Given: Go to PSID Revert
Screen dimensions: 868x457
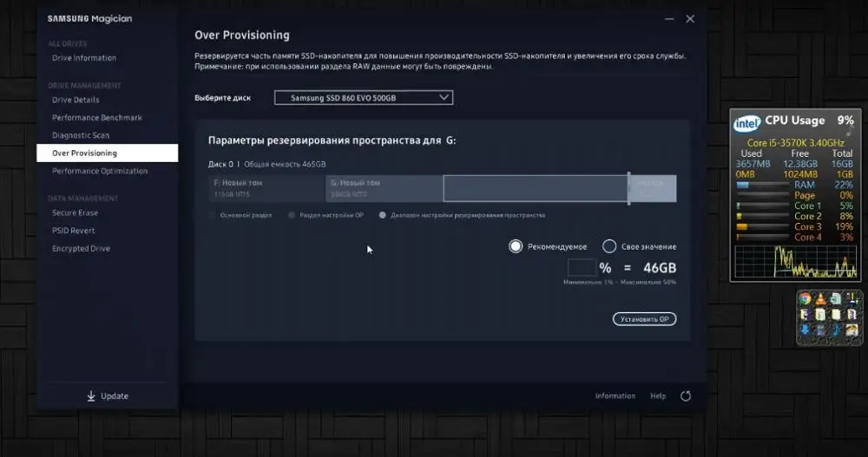Looking at the screenshot, I should click(x=73, y=231).
